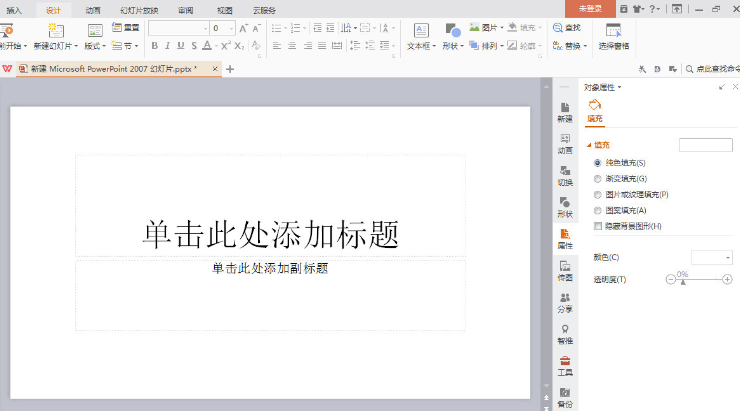The width and height of the screenshot is (740, 411).
Task: Open the 图片 picture dropdown
Action: tap(501, 28)
